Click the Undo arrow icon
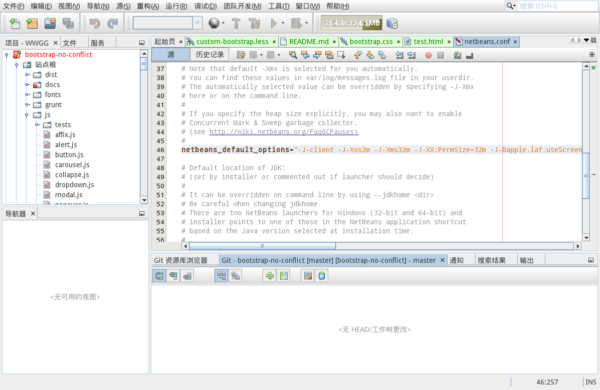The height and width of the screenshot is (390, 600). (x=95, y=24)
